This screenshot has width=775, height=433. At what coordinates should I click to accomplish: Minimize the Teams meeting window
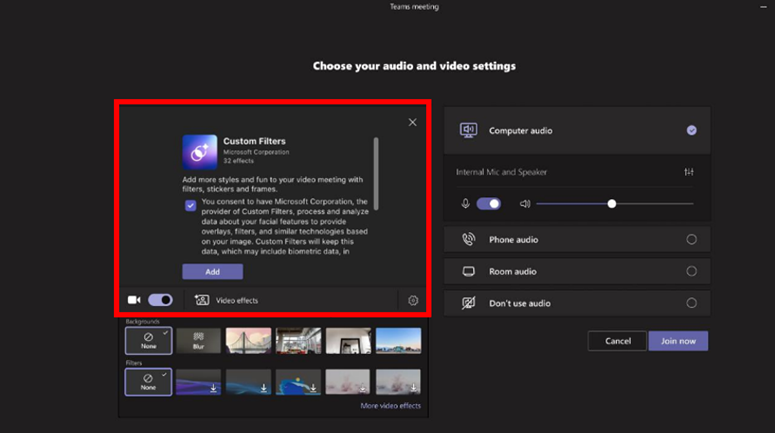coord(763,7)
